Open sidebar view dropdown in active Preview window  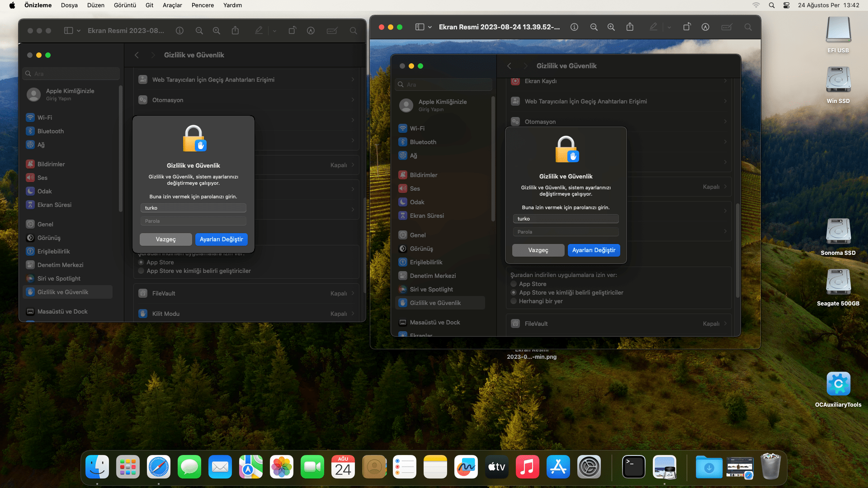pyautogui.click(x=429, y=27)
